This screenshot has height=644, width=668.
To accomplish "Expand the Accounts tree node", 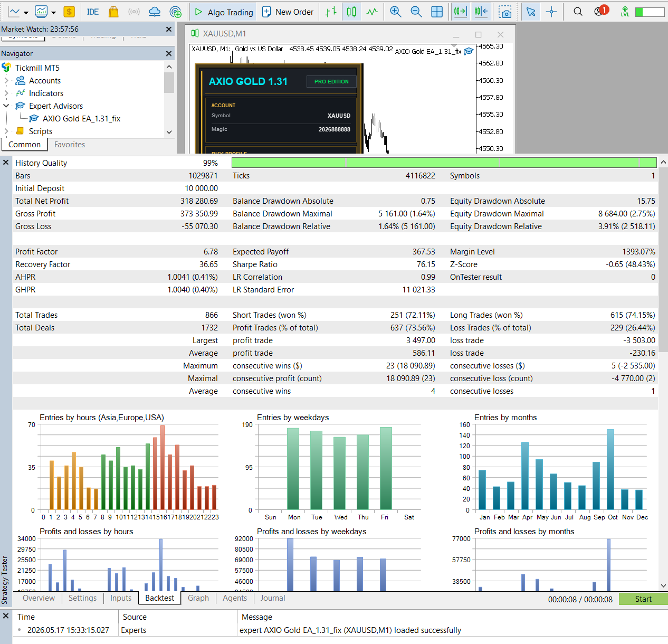I will point(6,81).
